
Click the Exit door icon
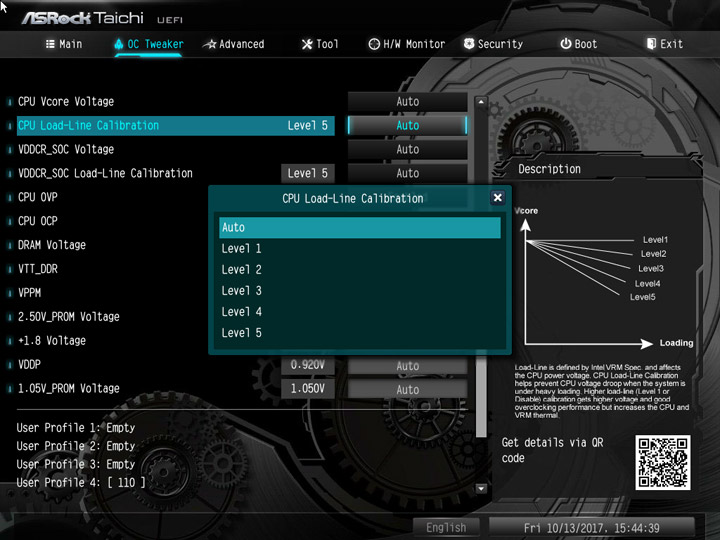pos(651,44)
